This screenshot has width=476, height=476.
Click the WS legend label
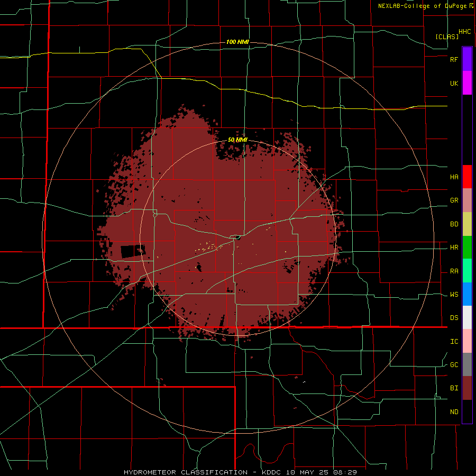pyautogui.click(x=454, y=295)
